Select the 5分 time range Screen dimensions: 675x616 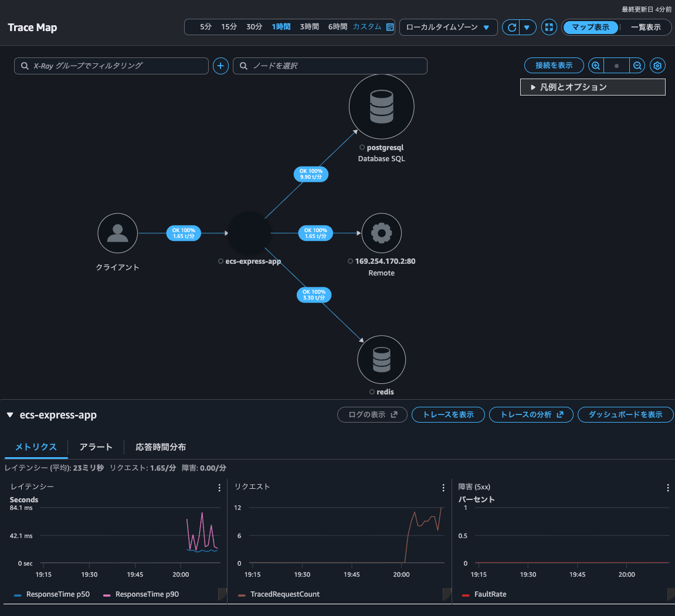pyautogui.click(x=205, y=27)
